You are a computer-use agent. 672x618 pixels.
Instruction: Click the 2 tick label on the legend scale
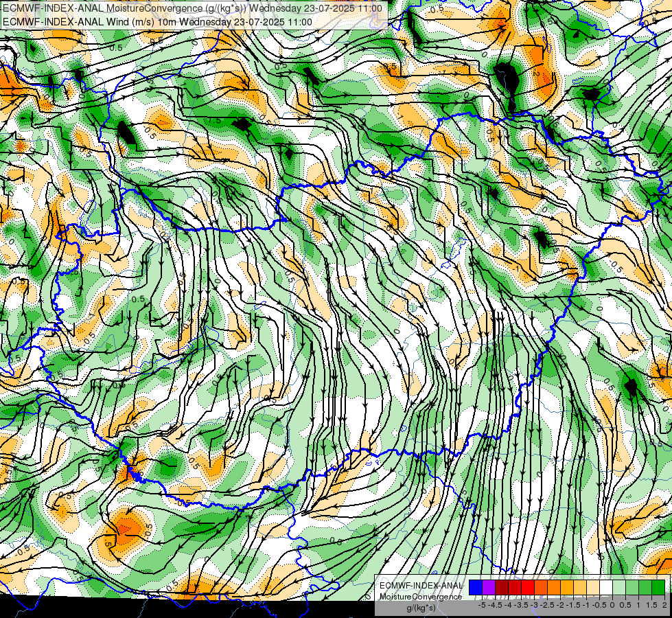tap(664, 605)
